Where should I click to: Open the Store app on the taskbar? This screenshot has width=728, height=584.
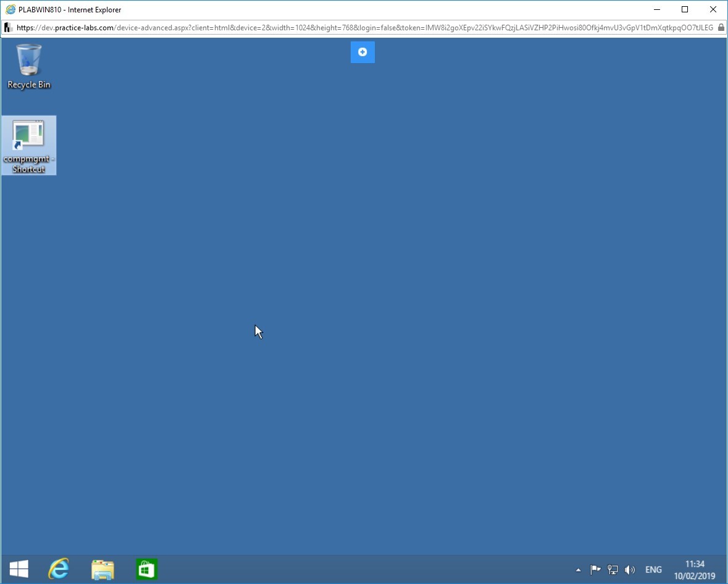[x=147, y=569]
